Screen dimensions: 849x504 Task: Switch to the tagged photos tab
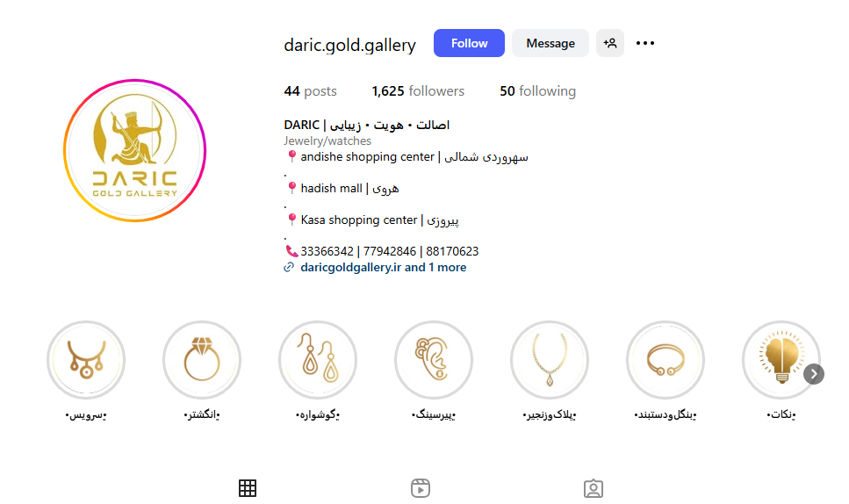594,488
